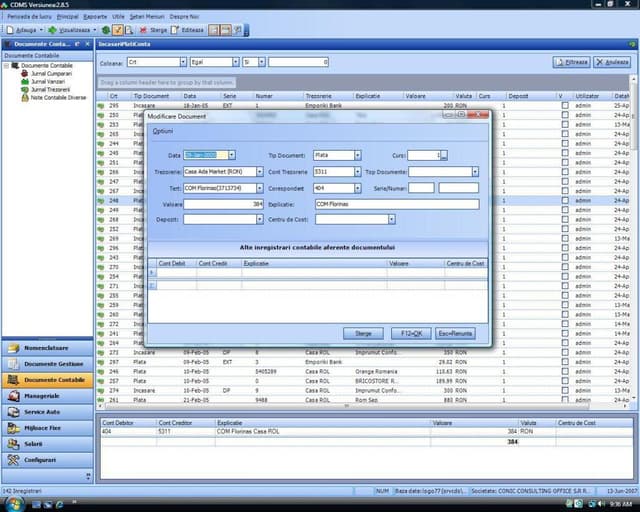This screenshot has width=640, height=512.
Task: Go to the Salarii module
Action: (x=33, y=444)
